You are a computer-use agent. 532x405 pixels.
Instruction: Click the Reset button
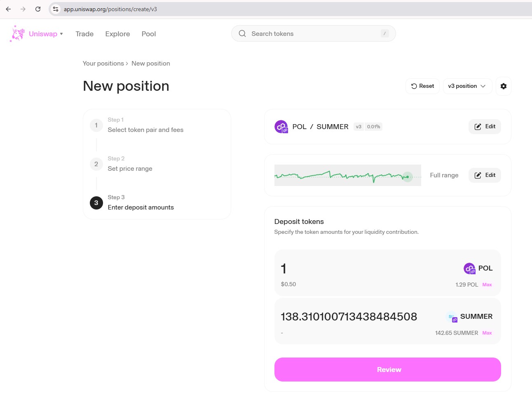coord(422,86)
